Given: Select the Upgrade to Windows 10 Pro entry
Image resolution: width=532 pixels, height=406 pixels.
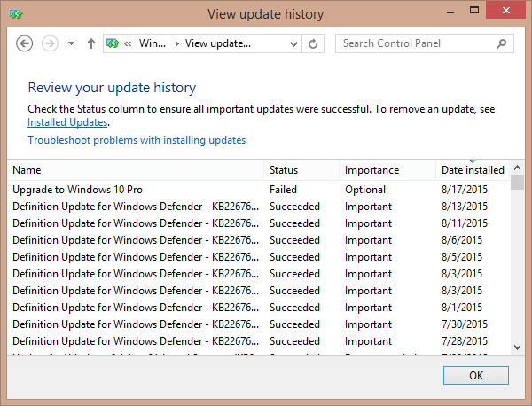Looking at the screenshot, I should click(78, 190).
